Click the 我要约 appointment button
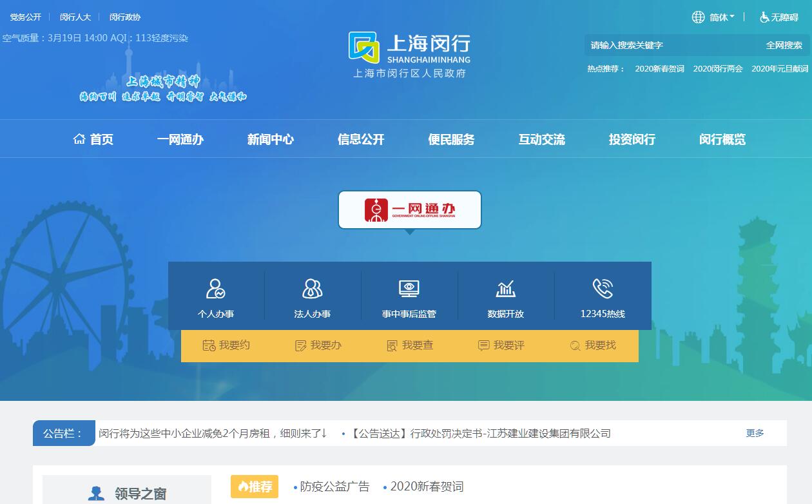 (226, 345)
